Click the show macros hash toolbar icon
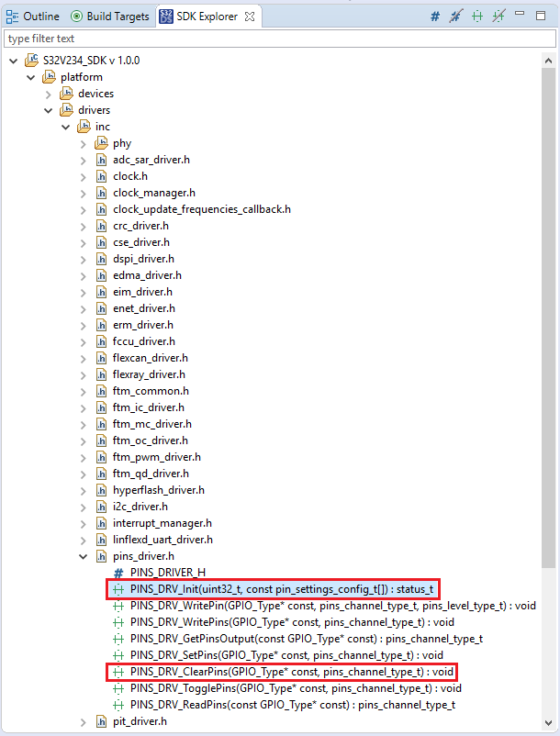This screenshot has width=560, height=736. 435,16
